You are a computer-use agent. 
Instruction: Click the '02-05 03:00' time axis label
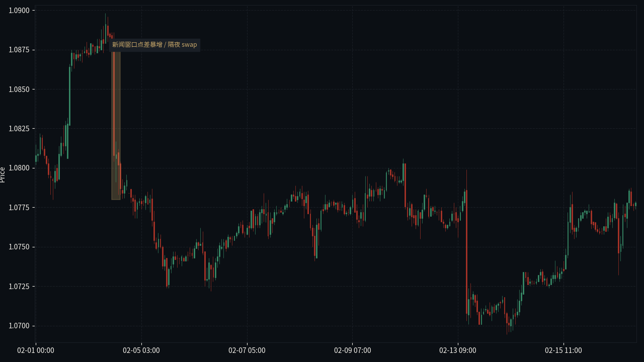tap(141, 350)
